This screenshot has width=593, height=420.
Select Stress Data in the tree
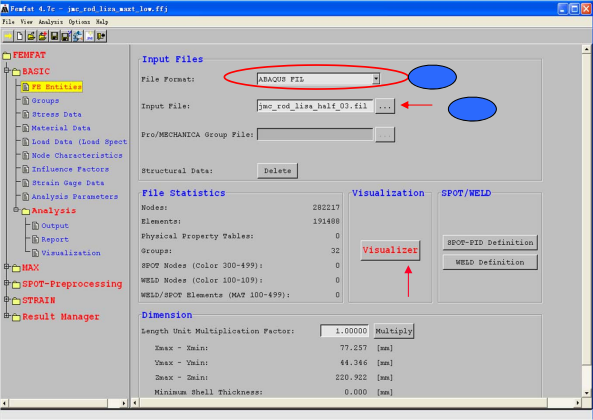pyautogui.click(x=56, y=114)
